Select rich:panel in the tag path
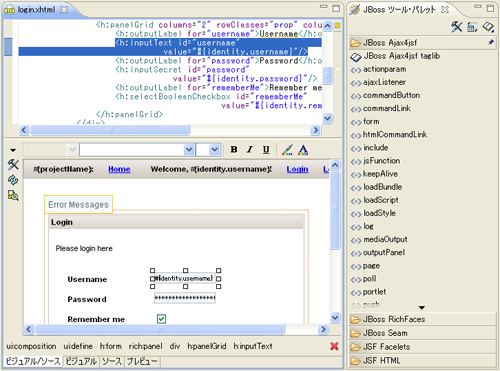Viewport: 500px width, 371px height. pos(145,346)
